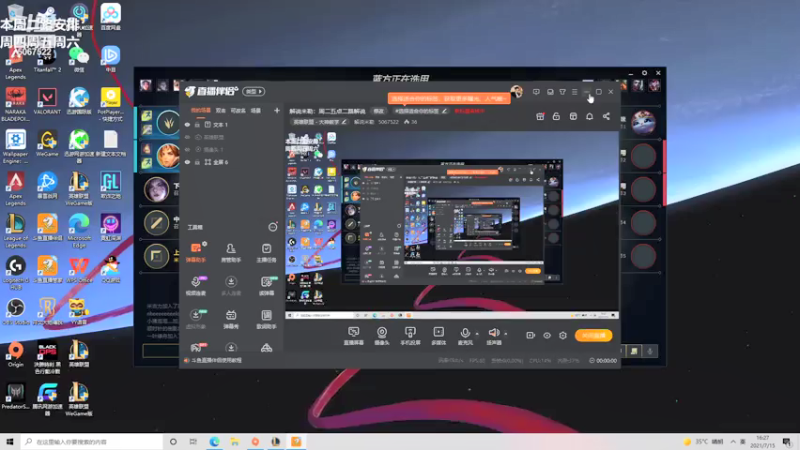Open the 主播任务 tool icon
Screen dimensions: 800x450
pos(266,252)
